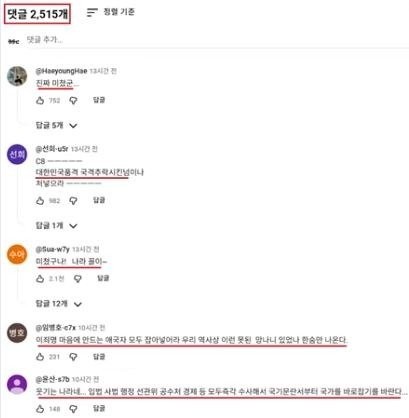Dislike the @임병호-c7x comment
The image size is (409, 418).
[73, 357]
